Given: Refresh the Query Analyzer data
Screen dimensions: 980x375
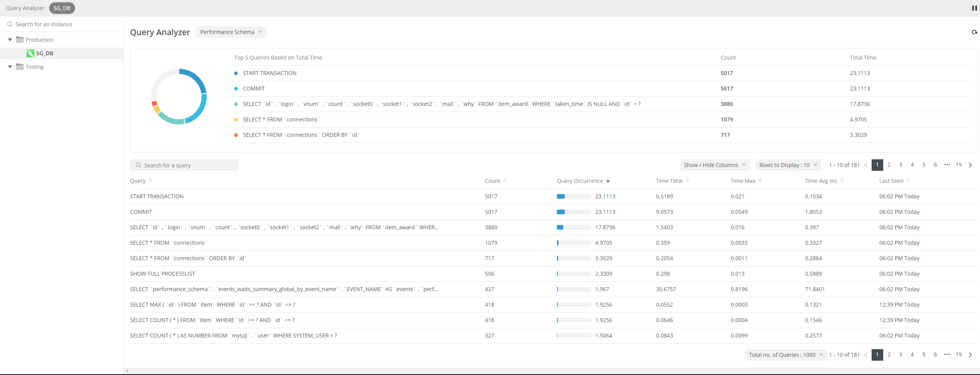Looking at the screenshot, I should (975, 32).
